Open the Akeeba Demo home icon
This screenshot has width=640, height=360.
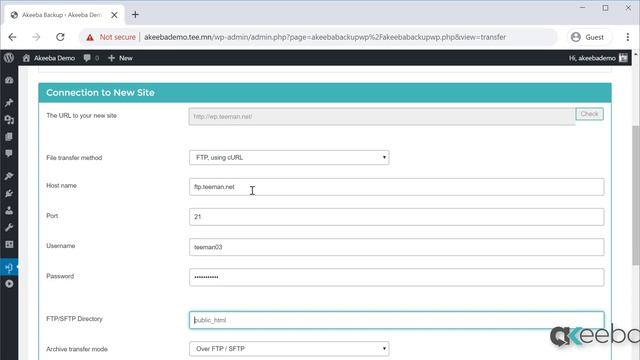click(x=26, y=58)
